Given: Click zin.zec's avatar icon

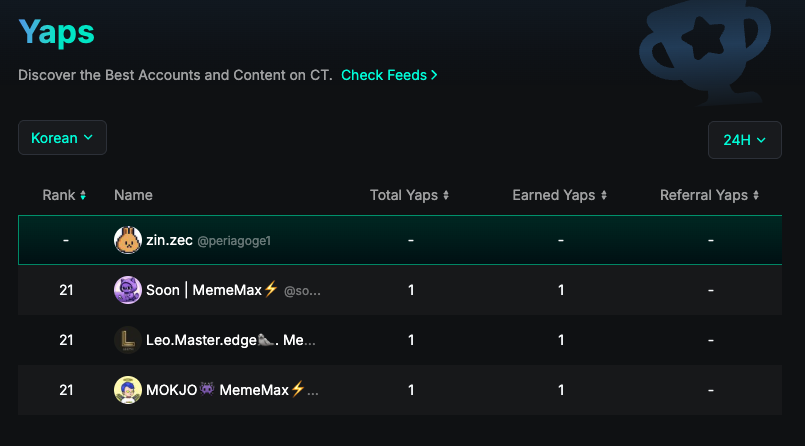Looking at the screenshot, I should coord(128,240).
